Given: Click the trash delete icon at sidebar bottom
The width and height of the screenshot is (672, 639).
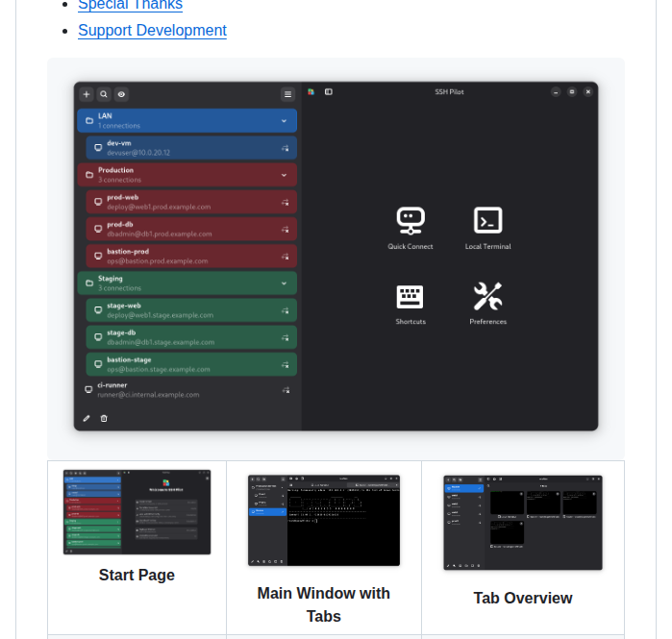Looking at the screenshot, I should [104, 418].
